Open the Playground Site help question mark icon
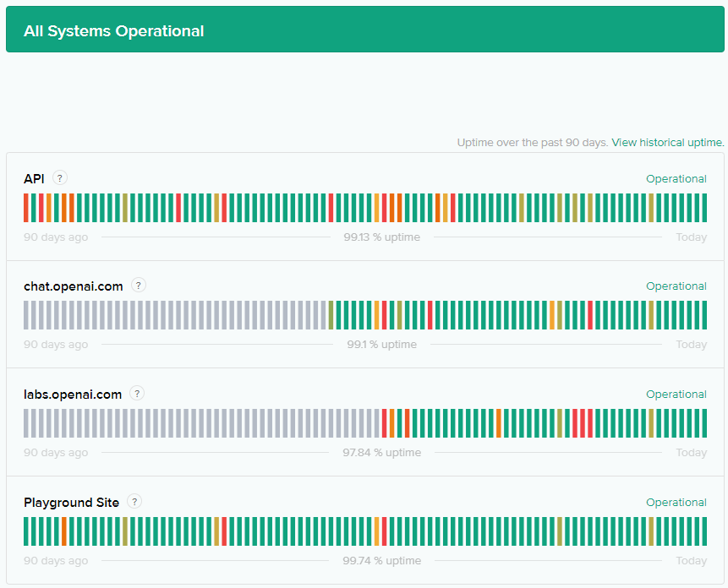 point(134,501)
